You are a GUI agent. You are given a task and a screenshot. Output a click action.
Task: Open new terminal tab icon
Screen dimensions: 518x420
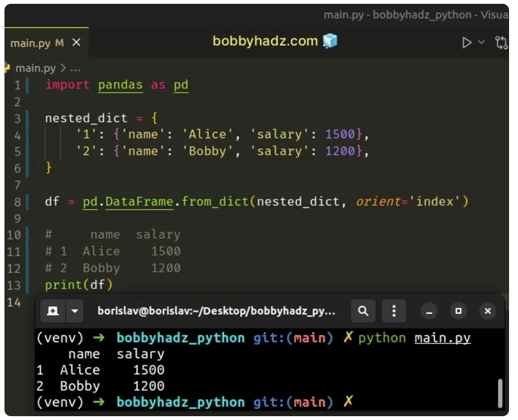pos(53,311)
